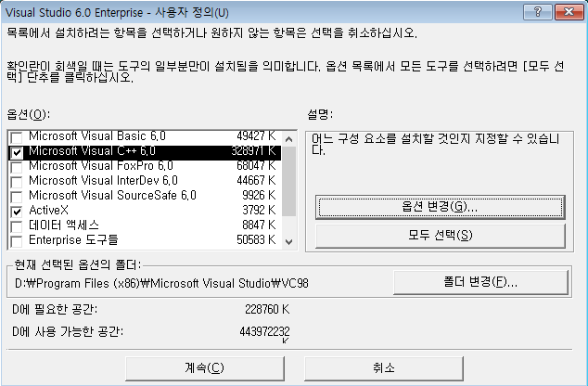Click the 옵션 변경(G)... button
Screen dimensions: 588x386
tap(441, 207)
